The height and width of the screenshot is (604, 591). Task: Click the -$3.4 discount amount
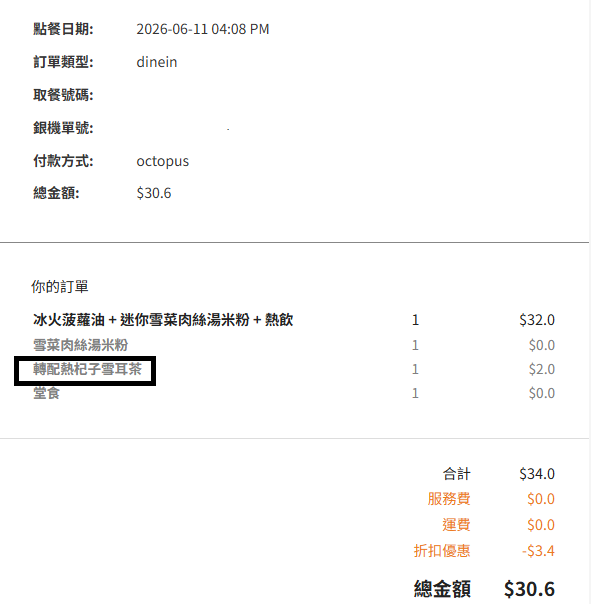pyautogui.click(x=538, y=551)
